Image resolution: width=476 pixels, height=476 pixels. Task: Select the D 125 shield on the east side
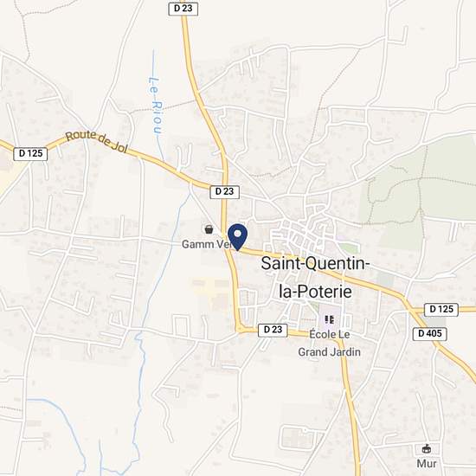(441, 309)
